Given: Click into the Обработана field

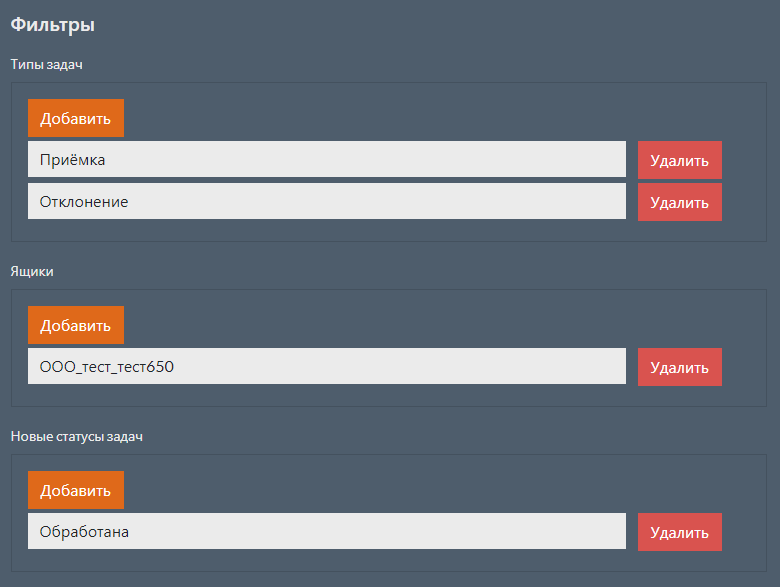Looking at the screenshot, I should click(x=327, y=531).
